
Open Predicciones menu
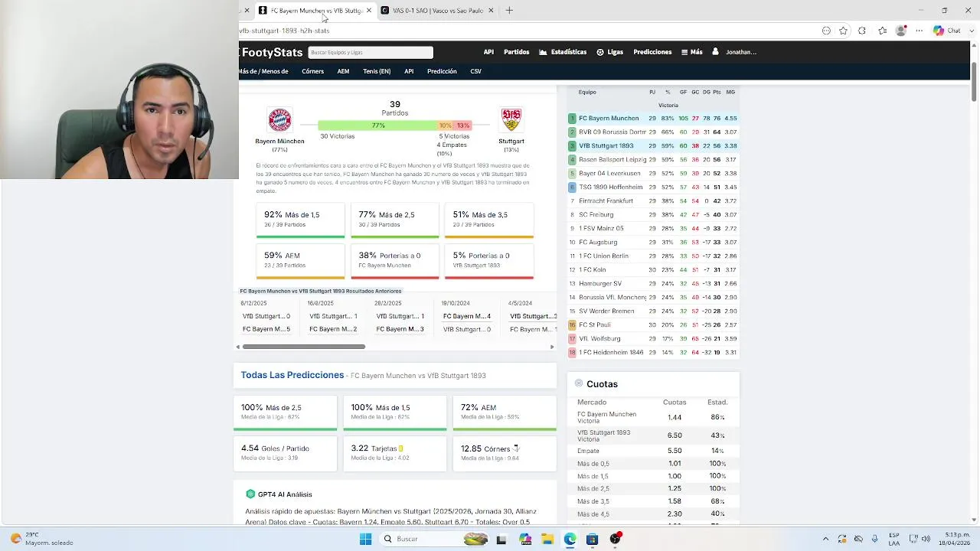[x=652, y=52]
